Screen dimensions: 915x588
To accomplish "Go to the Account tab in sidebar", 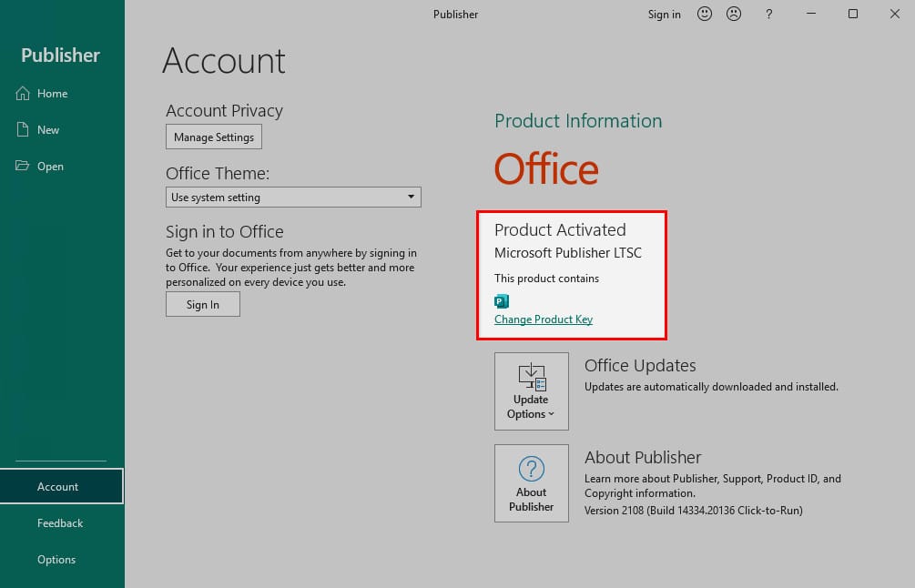I will coord(62,486).
